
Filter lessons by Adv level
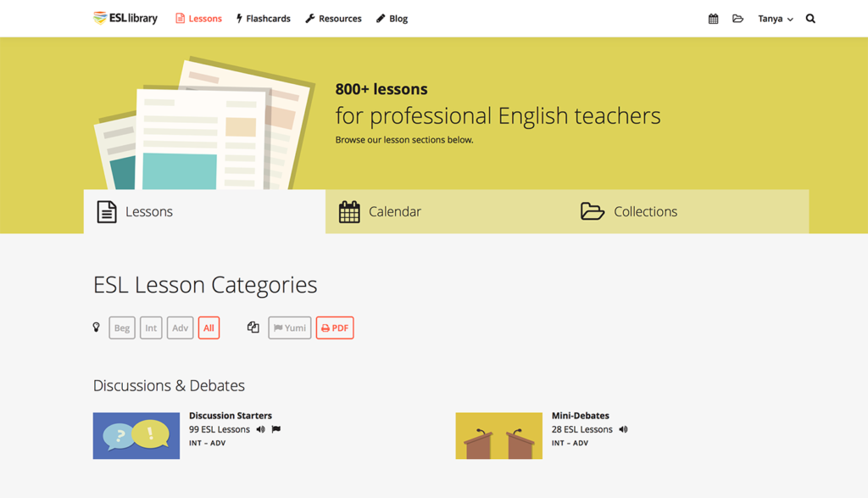click(x=180, y=328)
